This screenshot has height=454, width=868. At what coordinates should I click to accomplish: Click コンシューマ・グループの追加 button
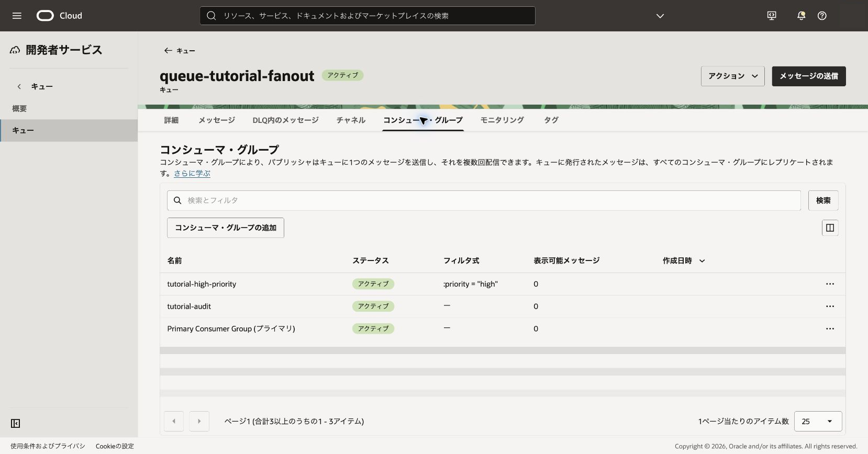[226, 228]
